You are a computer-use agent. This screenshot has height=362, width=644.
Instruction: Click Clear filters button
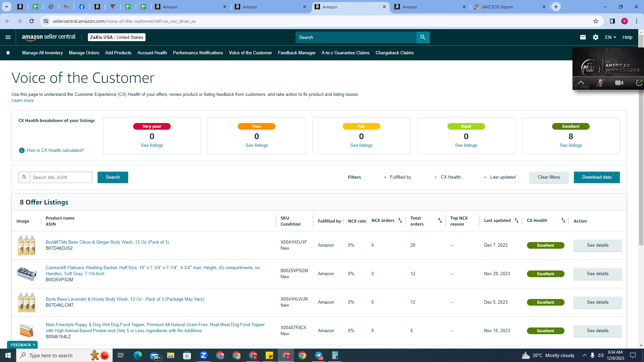click(549, 177)
